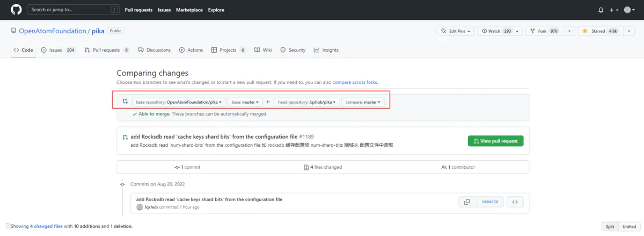Copy the full commit SHA icon
The width and height of the screenshot is (644, 236).
(467, 202)
